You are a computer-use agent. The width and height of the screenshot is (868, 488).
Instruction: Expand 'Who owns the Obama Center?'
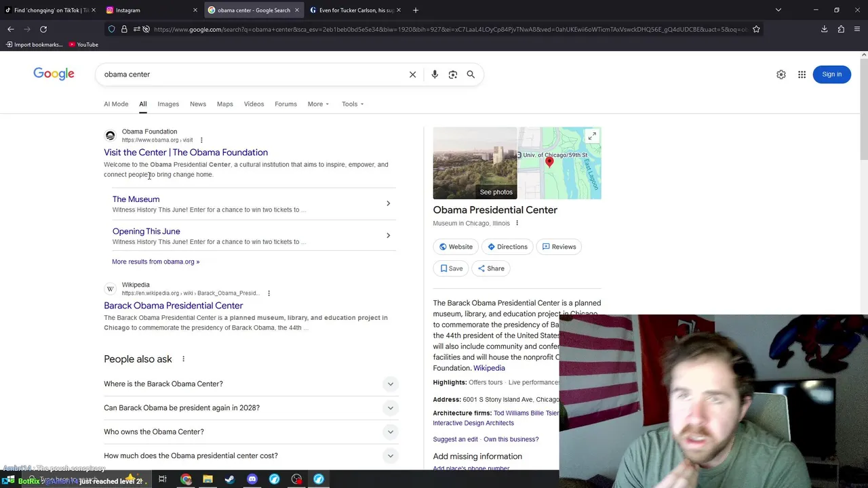coord(250,432)
